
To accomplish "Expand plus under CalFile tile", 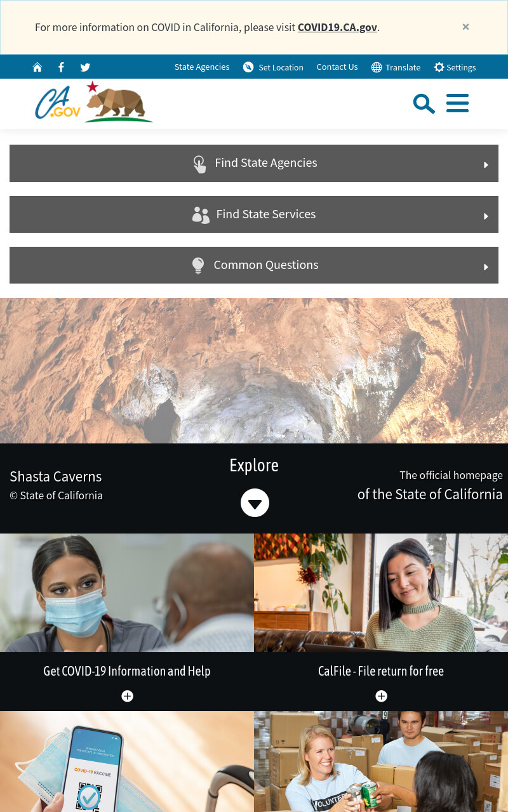I will 381,697.
